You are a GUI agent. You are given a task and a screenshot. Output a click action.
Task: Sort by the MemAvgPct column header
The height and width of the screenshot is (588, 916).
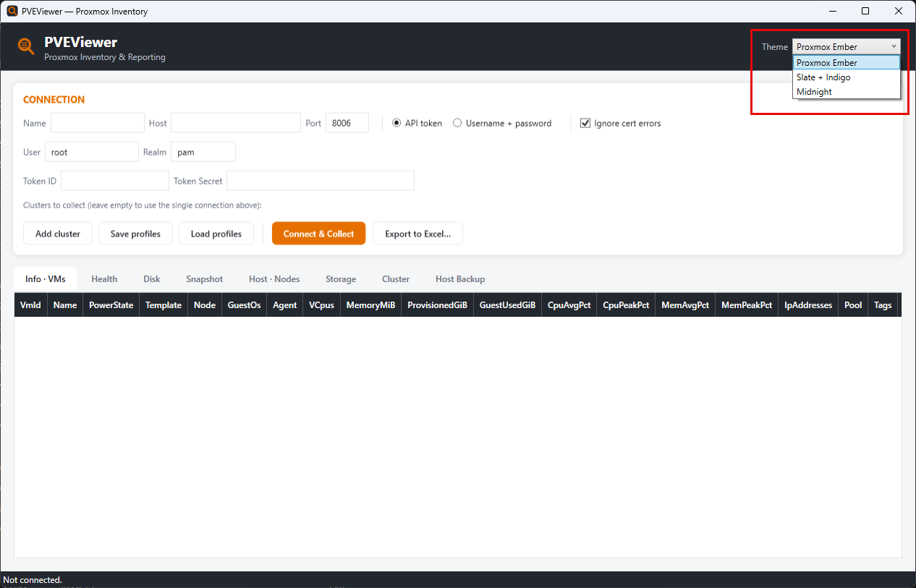(685, 305)
